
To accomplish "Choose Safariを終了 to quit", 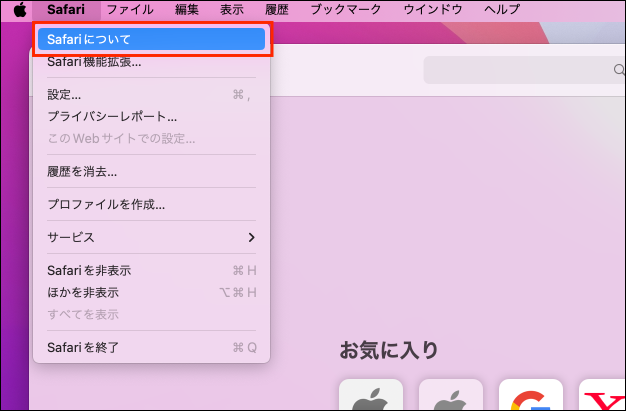I will 152,347.
